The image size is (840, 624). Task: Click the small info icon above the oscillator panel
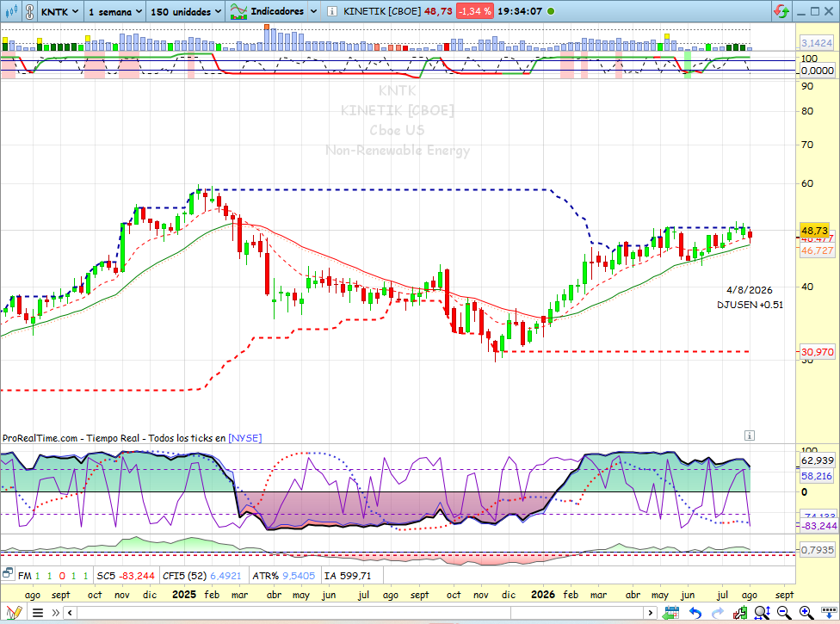(x=750, y=436)
